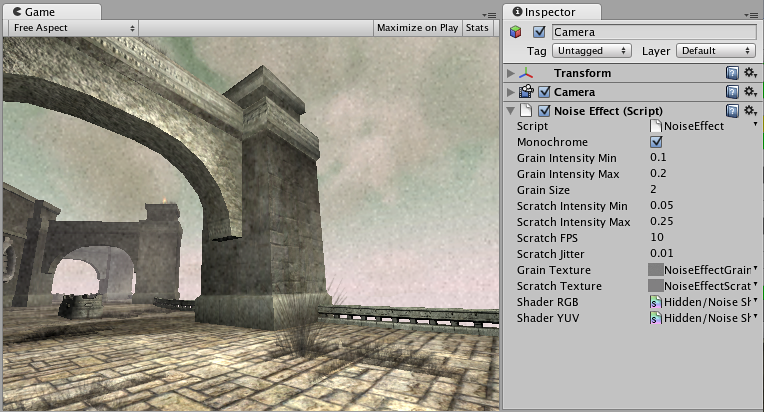
Task: Click the Transform axes icon
Action: [x=526, y=73]
